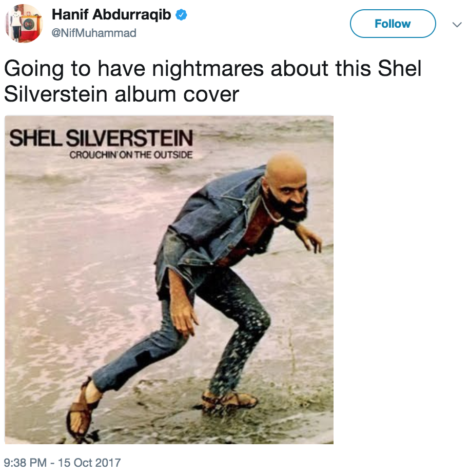Click the word Going in the tweet
Viewport: 469px width, 476px height.
pyautogui.click(x=34, y=69)
